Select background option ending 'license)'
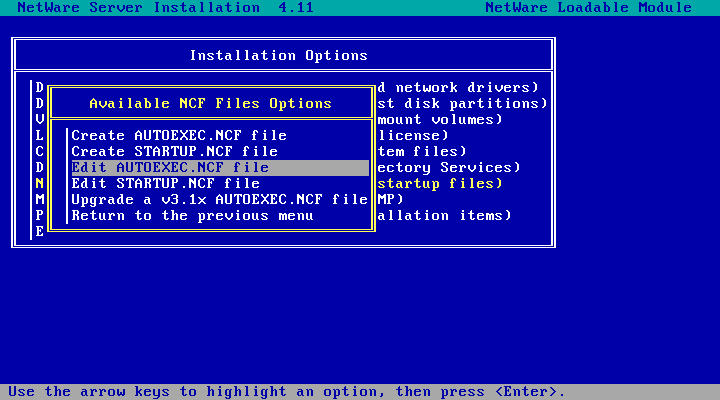Screen dimensions: 720x400 (413, 135)
